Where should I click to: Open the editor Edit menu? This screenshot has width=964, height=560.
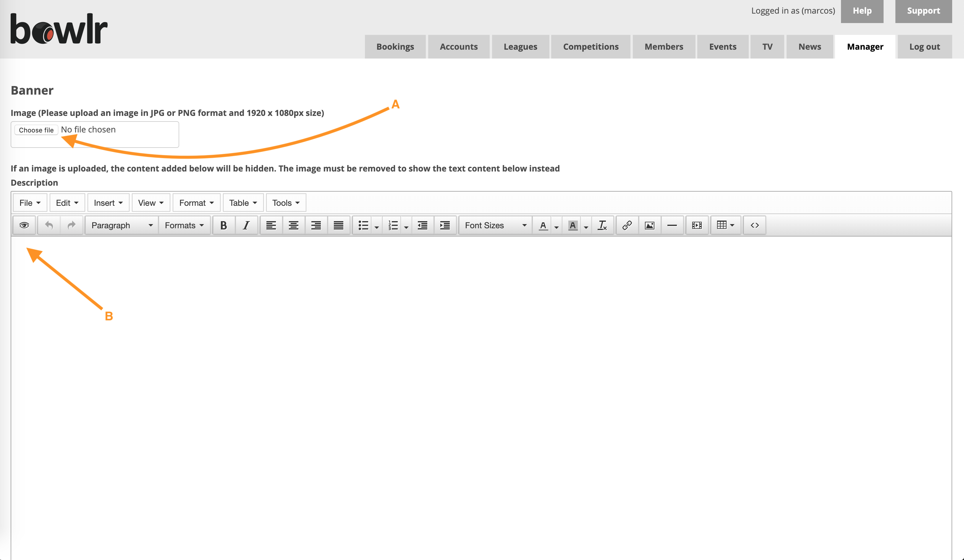click(67, 203)
